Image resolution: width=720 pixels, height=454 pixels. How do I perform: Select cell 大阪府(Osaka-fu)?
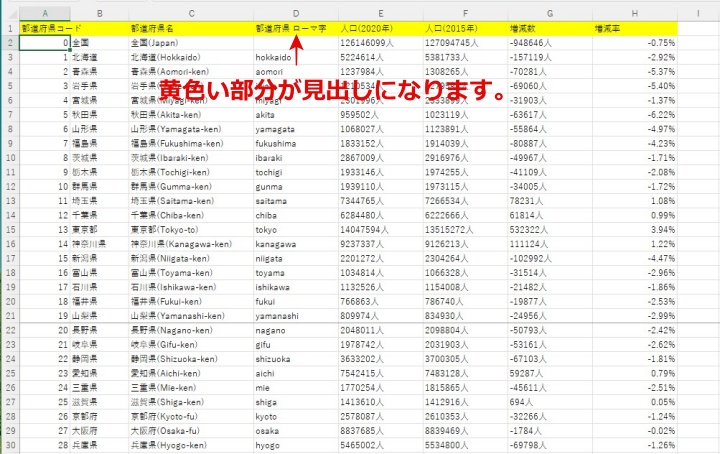191,431
